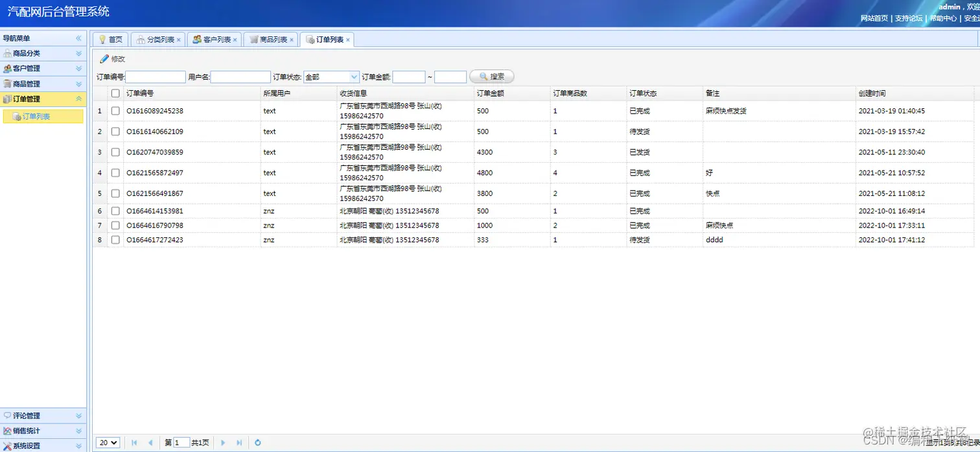Switch to the 商品列表 tab
980x452 pixels.
point(271,40)
